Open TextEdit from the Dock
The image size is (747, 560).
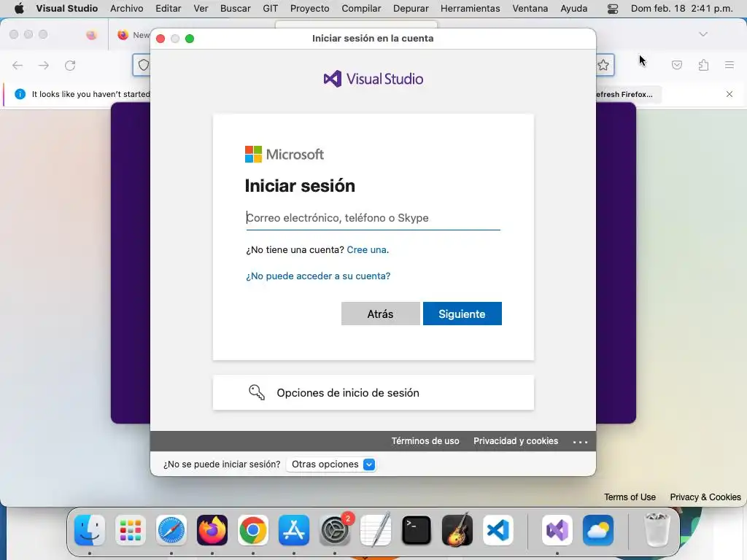coord(376,530)
